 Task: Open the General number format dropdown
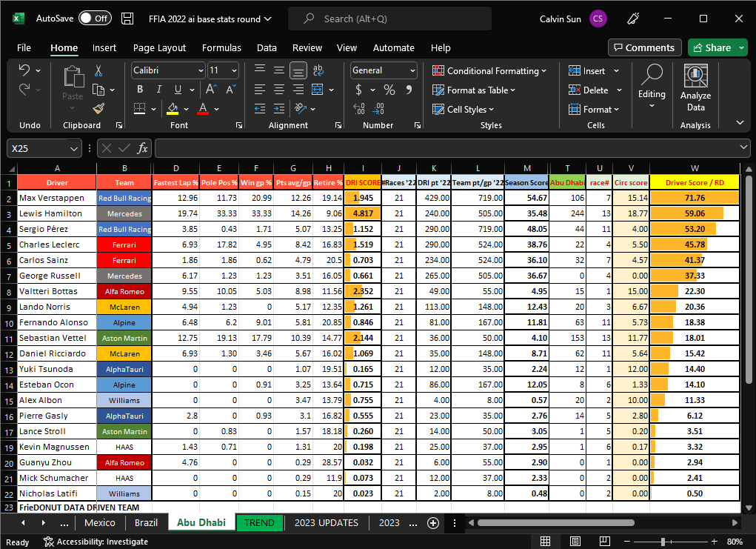412,70
